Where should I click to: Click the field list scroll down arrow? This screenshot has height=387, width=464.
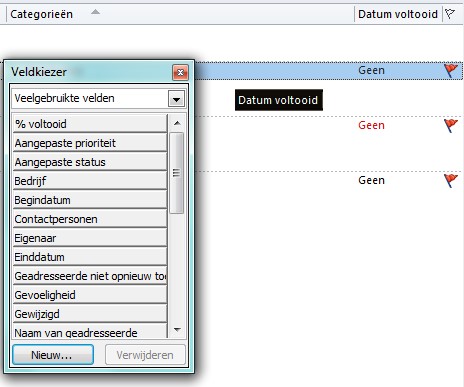(177, 330)
